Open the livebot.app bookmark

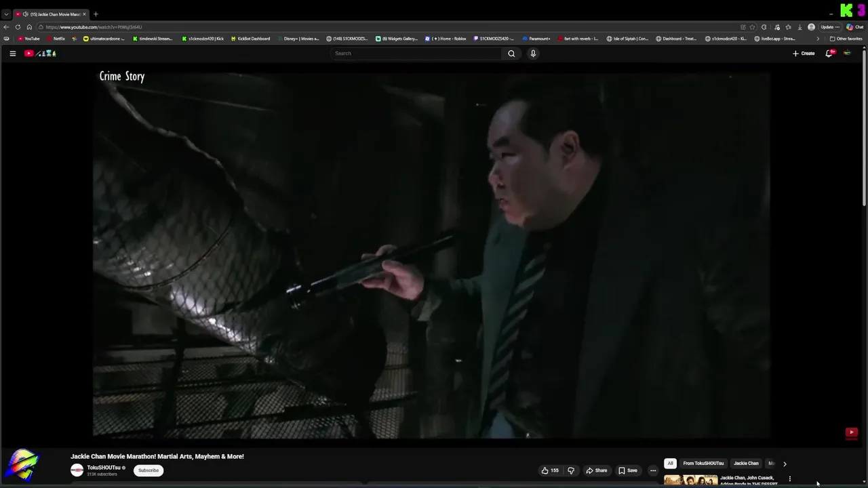774,39
